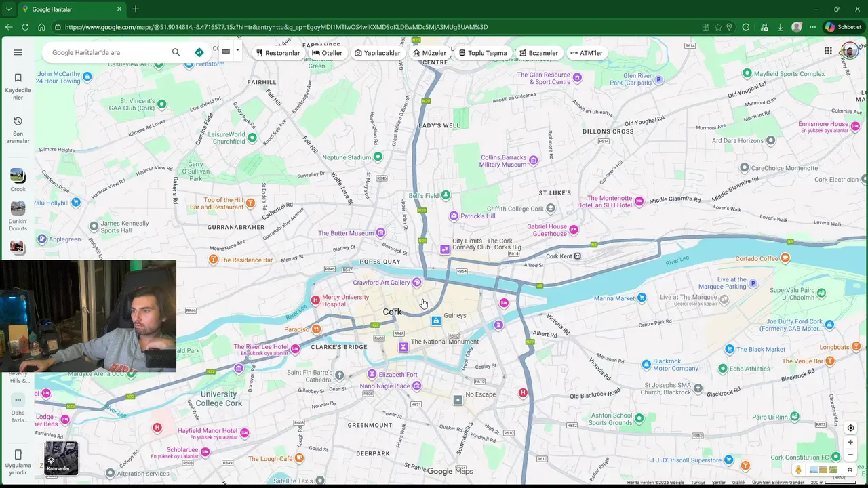Open the input tools keyboard dropdown arrow
The image size is (868, 488).
237,50
